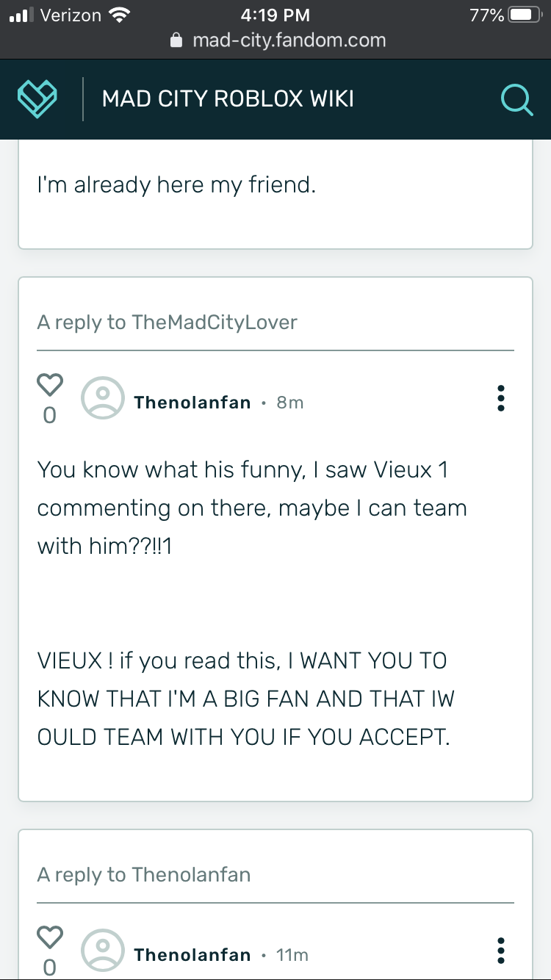Tap the Wi-Fi icon in status bar
The height and width of the screenshot is (980, 551).
click(118, 15)
